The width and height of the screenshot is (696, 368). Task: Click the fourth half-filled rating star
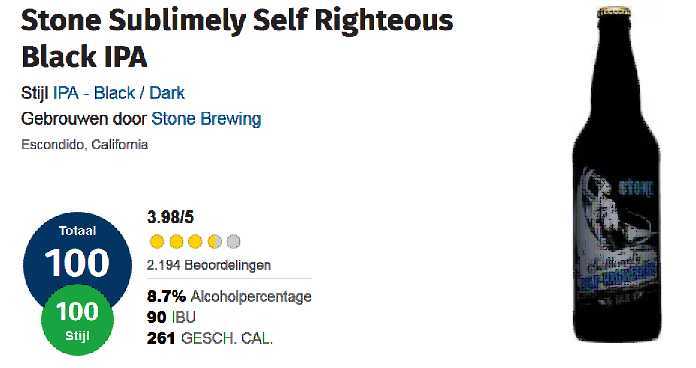click(x=214, y=242)
